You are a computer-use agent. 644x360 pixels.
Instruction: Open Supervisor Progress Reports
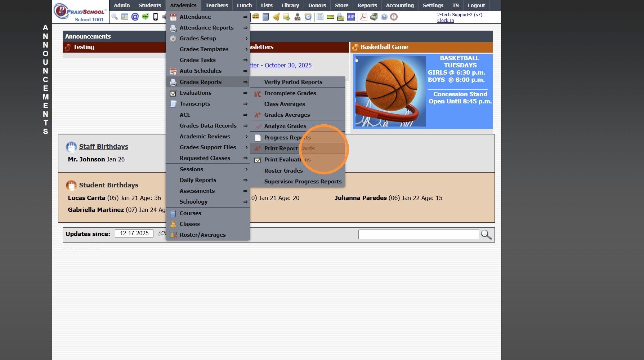298,182
